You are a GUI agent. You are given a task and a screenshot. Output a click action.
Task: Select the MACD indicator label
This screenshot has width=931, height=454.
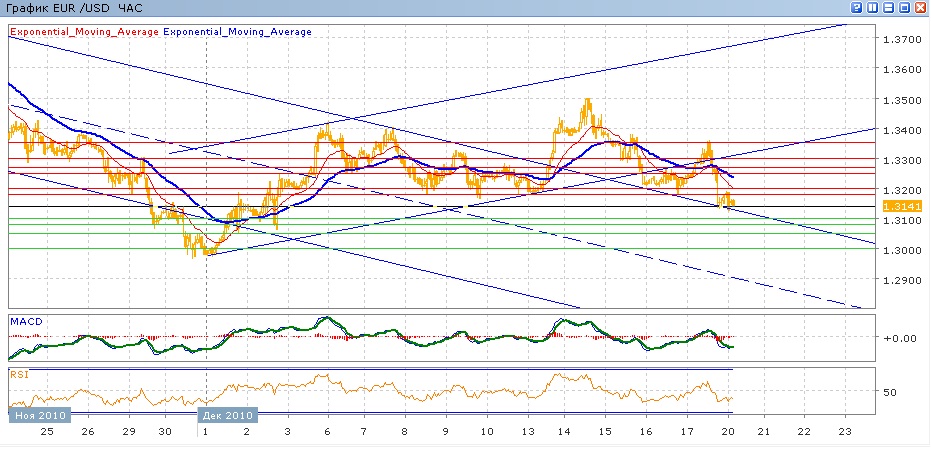(x=25, y=321)
